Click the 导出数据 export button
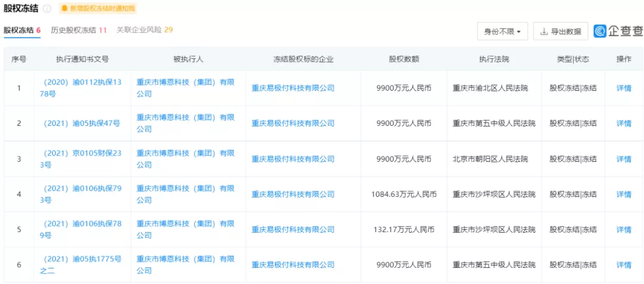Viewport: 644px width, 284px height. click(561, 31)
